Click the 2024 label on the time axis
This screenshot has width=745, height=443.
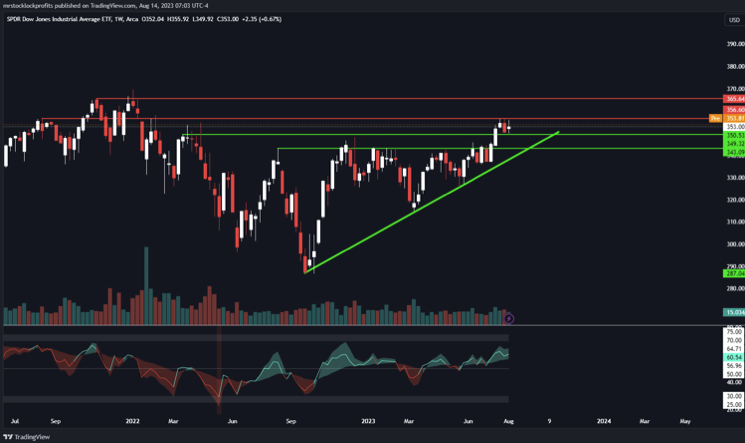[x=604, y=421]
